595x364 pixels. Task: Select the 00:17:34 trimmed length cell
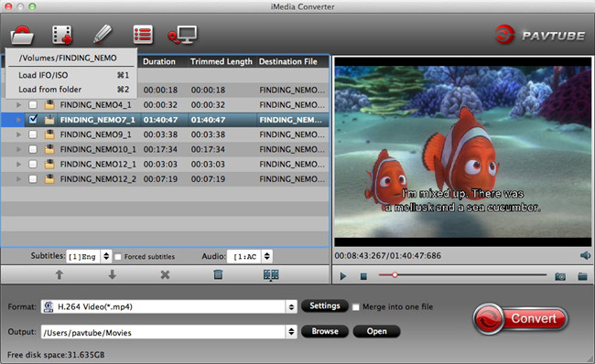click(208, 149)
